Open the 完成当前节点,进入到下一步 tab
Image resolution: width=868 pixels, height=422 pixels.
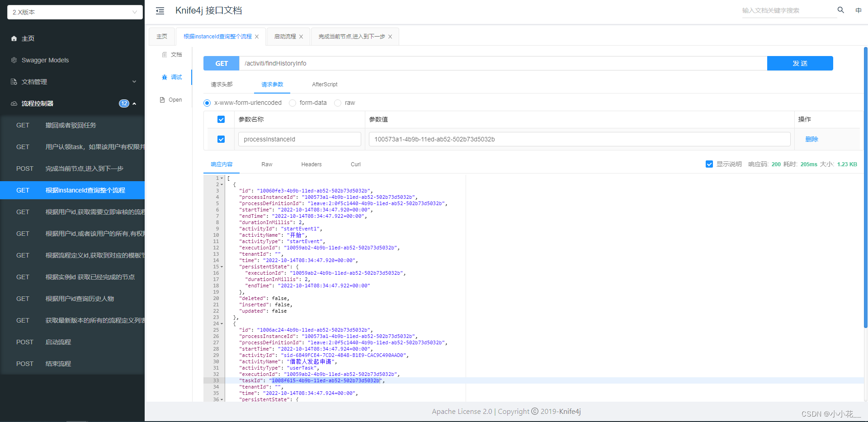352,37
